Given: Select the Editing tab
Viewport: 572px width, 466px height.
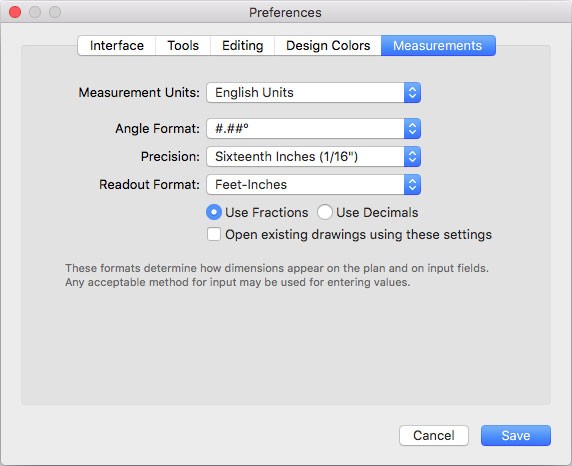Looking at the screenshot, I should pyautogui.click(x=242, y=46).
